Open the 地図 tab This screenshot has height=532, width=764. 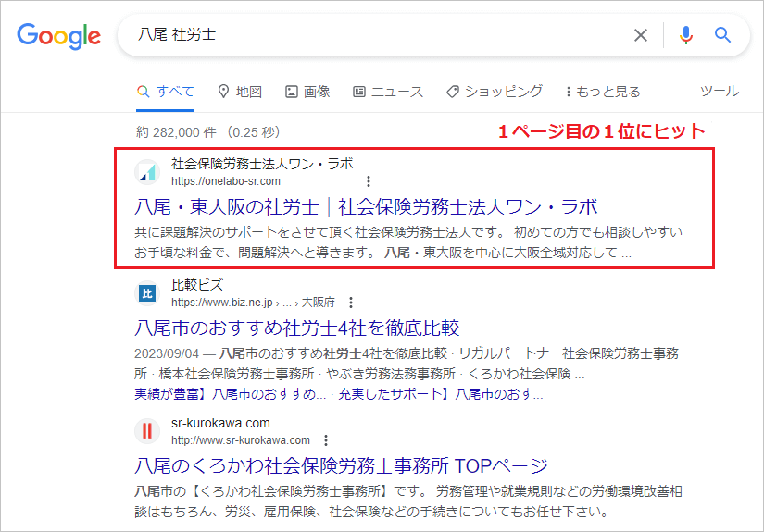[240, 92]
